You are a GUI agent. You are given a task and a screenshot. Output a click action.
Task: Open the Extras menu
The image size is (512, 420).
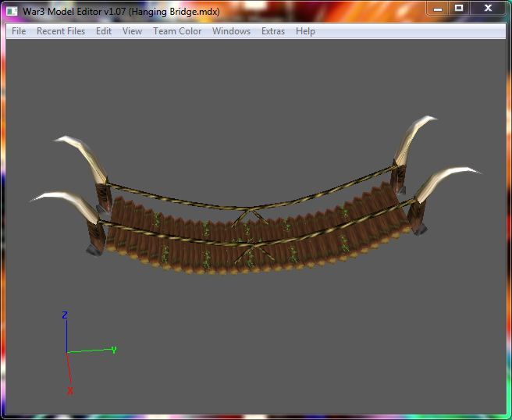(x=273, y=31)
